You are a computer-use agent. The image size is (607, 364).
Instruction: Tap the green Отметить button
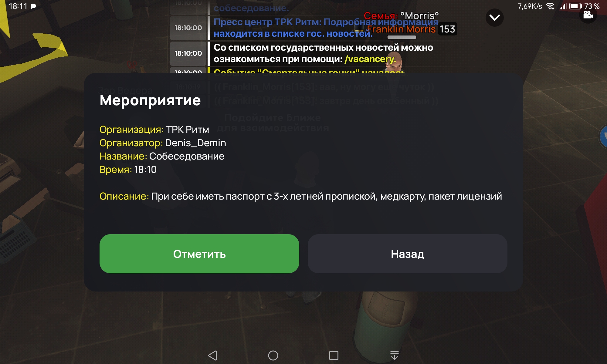199,254
